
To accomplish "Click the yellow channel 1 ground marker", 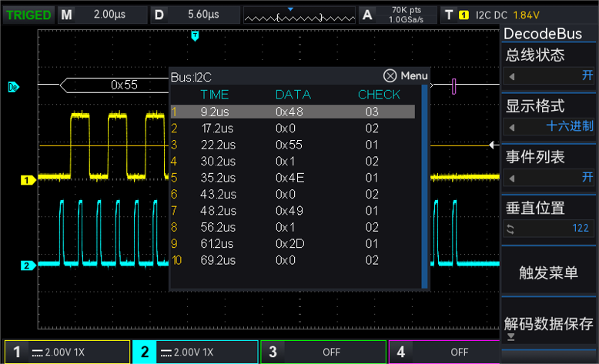I will pyautogui.click(x=28, y=180).
